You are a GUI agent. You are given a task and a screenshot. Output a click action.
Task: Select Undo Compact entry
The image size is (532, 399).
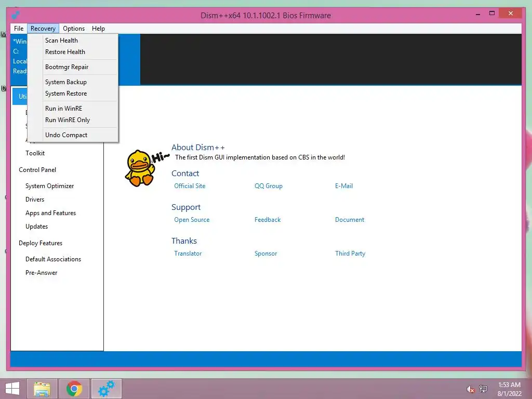(x=73, y=135)
